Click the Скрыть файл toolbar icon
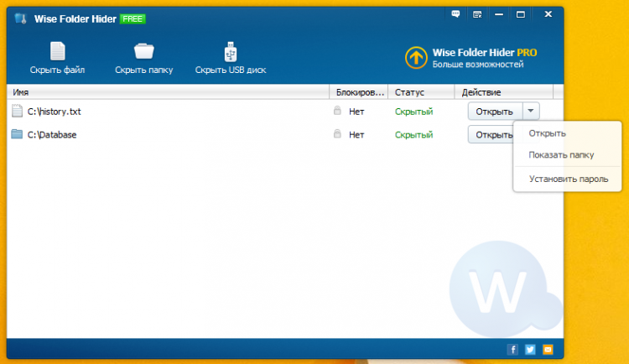 57,51
